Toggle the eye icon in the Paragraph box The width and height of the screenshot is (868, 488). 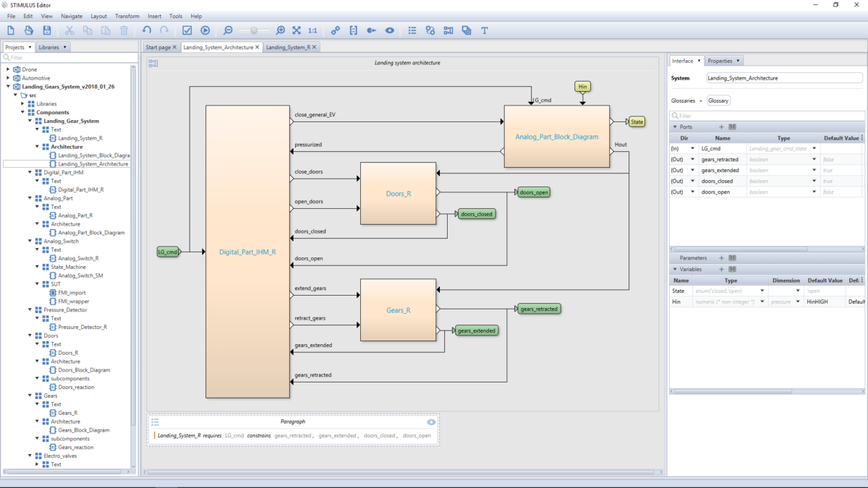pos(432,421)
